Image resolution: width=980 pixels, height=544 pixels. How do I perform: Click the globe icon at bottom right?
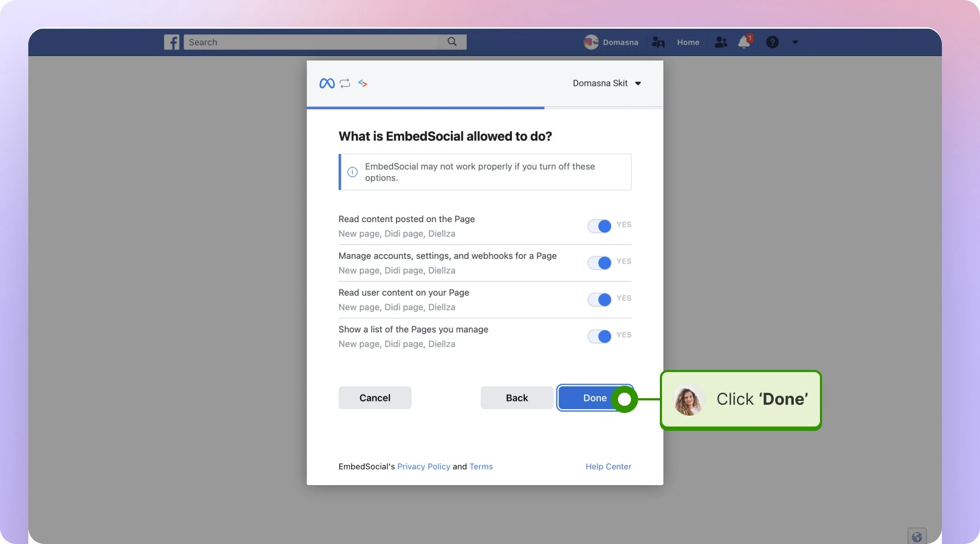[x=917, y=536]
